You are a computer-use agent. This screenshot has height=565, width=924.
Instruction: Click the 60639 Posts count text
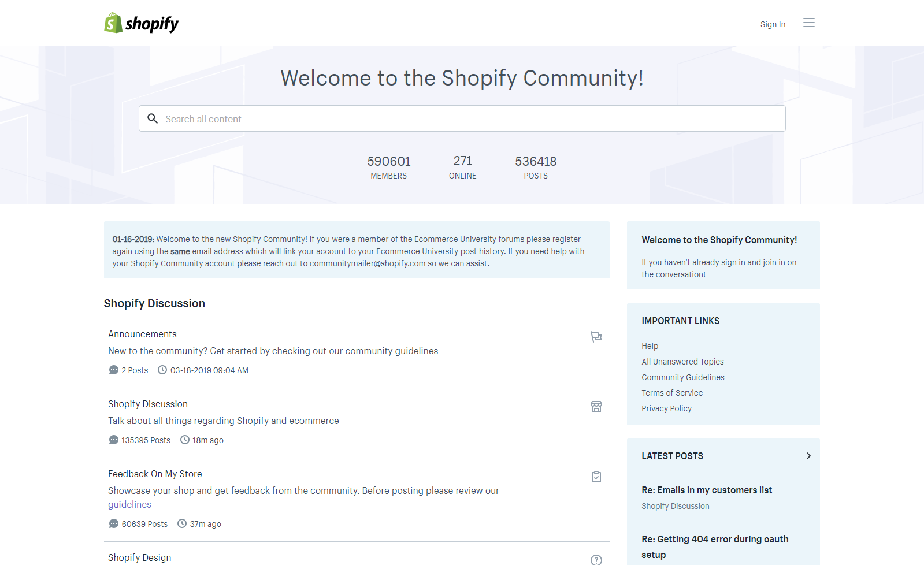coord(144,524)
